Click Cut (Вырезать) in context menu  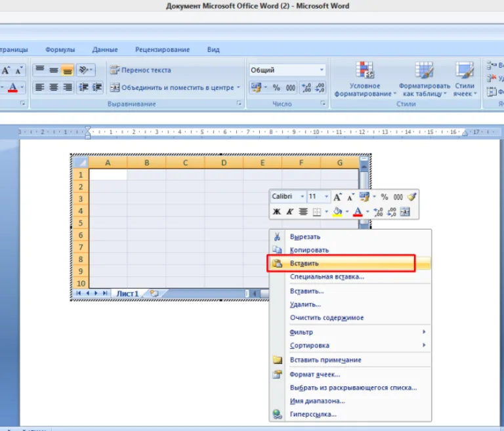tap(350, 237)
